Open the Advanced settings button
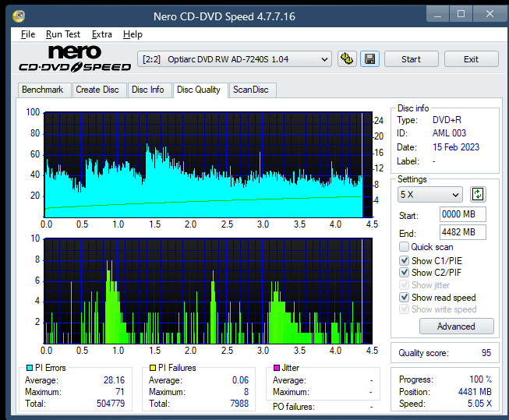The width and height of the screenshot is (509, 420). (x=456, y=326)
